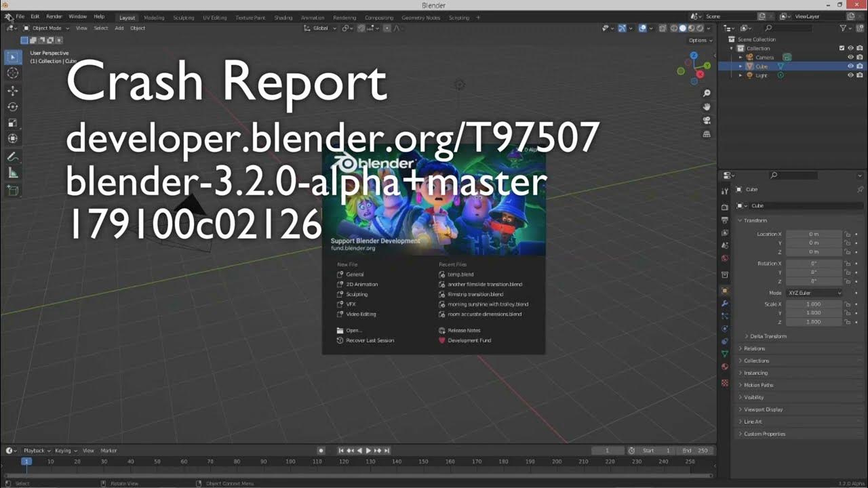Image resolution: width=868 pixels, height=488 pixels.
Task: Expand the Relations panel
Action: pos(754,348)
